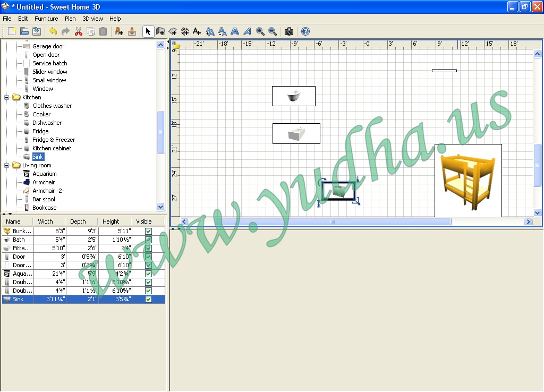Click the catalog tree scrollbar thumb
This screenshot has height=392, width=544.
pos(160,132)
